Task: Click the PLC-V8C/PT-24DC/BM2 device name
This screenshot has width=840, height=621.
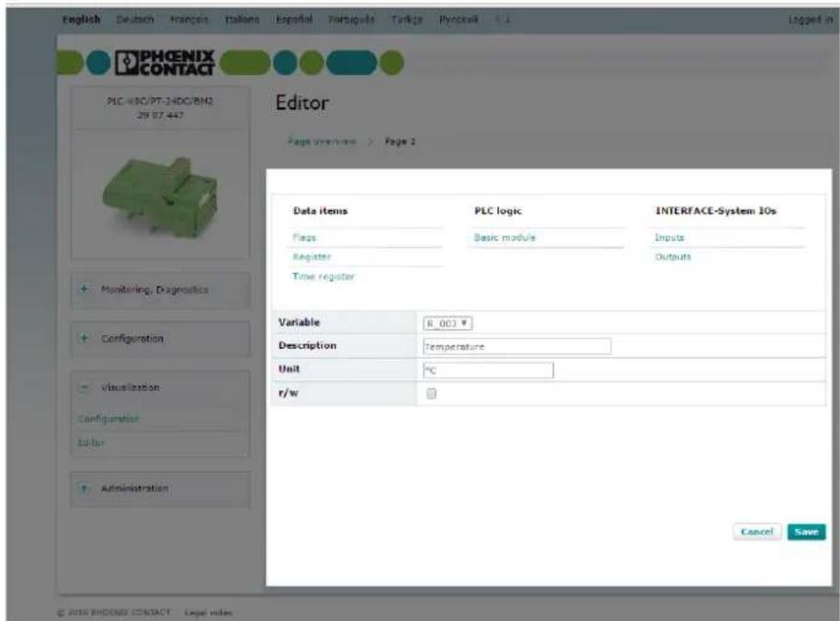Action: tap(160, 101)
